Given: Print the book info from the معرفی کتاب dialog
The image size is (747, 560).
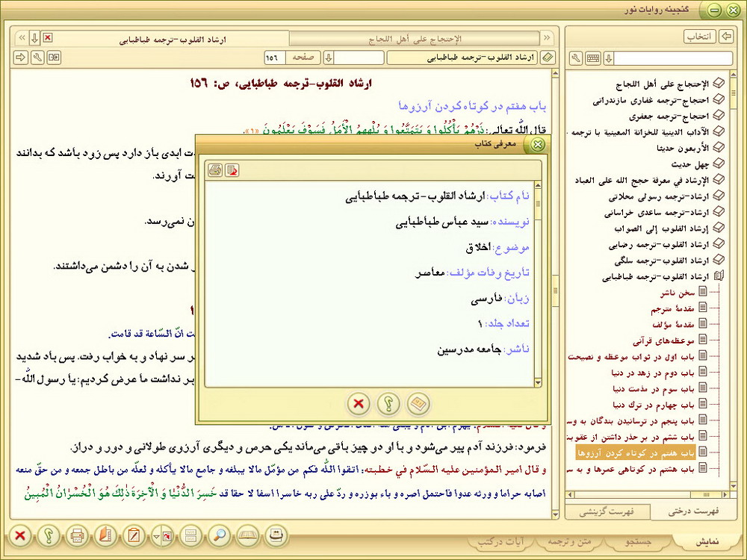Looking at the screenshot, I should [x=215, y=170].
